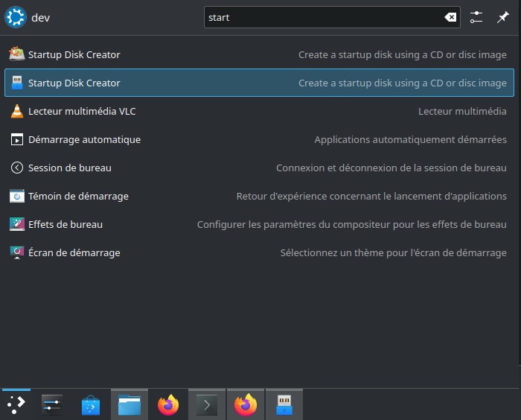Click the 'Lecteur multimédia' description text
Image resolution: width=521 pixels, height=420 pixels.
(462, 112)
